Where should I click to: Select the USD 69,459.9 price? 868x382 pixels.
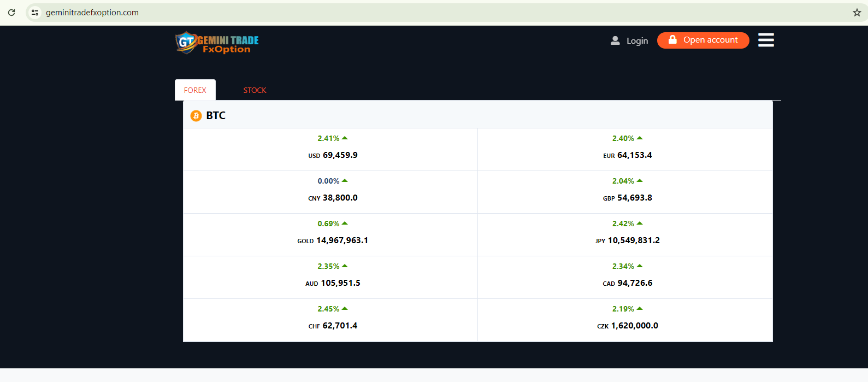point(333,155)
